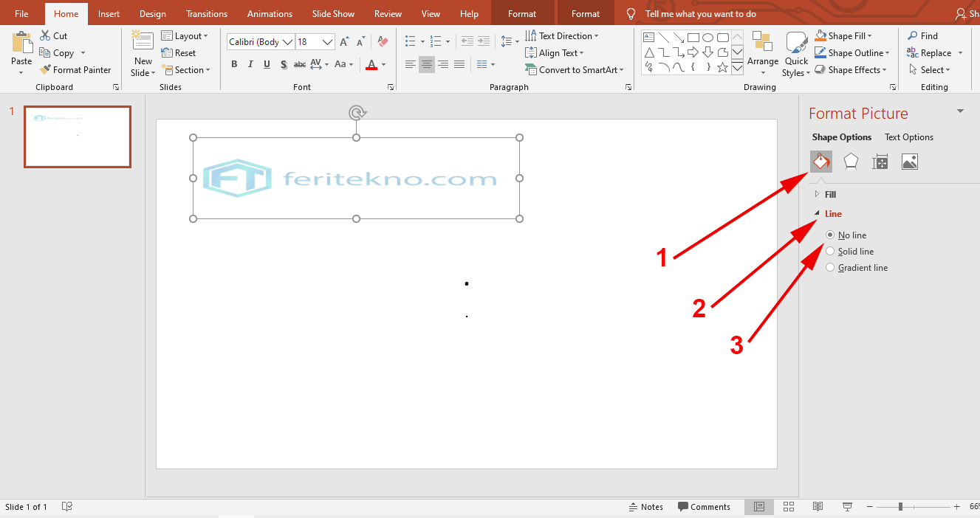
Task: Toggle Normal view in the status bar
Action: [x=758, y=507]
